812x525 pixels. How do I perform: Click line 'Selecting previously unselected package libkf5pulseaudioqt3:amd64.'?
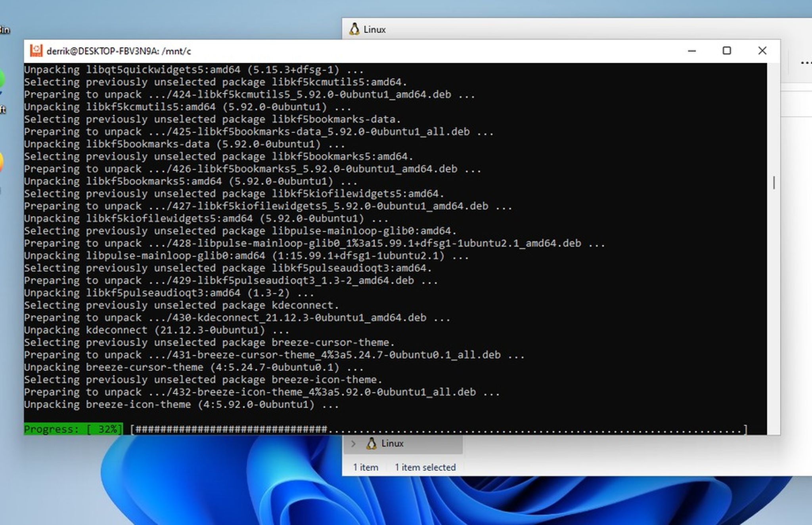[228, 268]
